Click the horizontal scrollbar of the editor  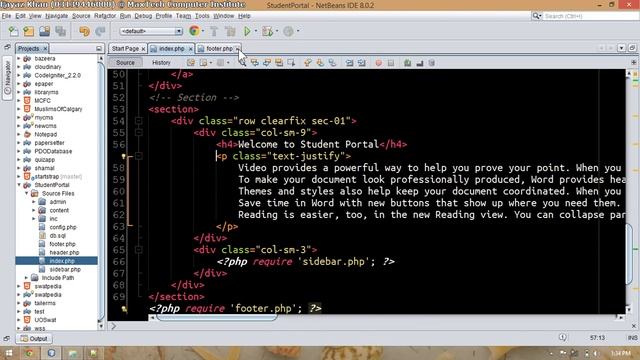tap(216, 317)
